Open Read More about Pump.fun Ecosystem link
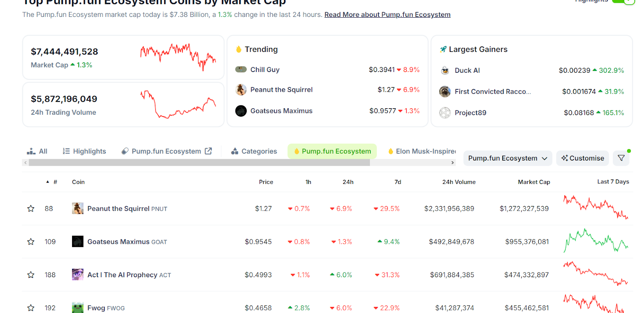The image size is (644, 313). (387, 14)
